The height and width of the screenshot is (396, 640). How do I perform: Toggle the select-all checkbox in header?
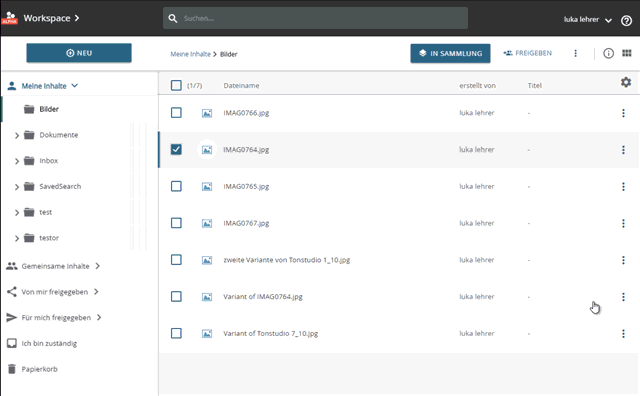pos(176,85)
